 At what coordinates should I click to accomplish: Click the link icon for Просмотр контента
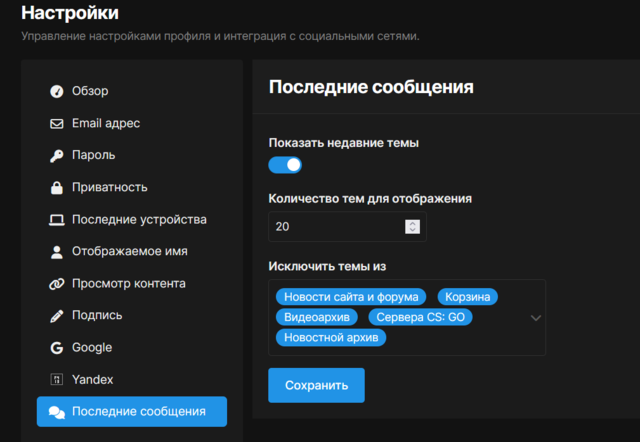click(57, 283)
